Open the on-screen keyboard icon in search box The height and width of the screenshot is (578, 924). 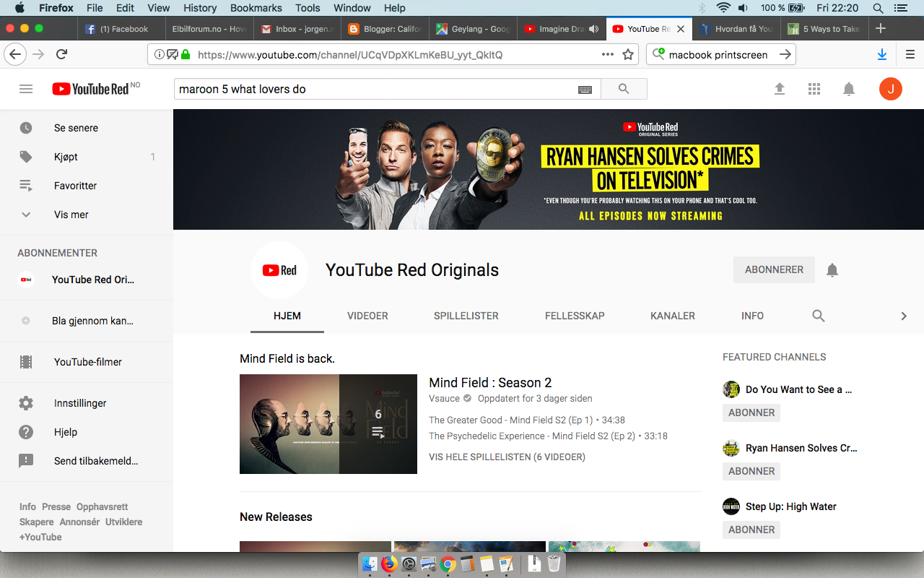tap(585, 90)
